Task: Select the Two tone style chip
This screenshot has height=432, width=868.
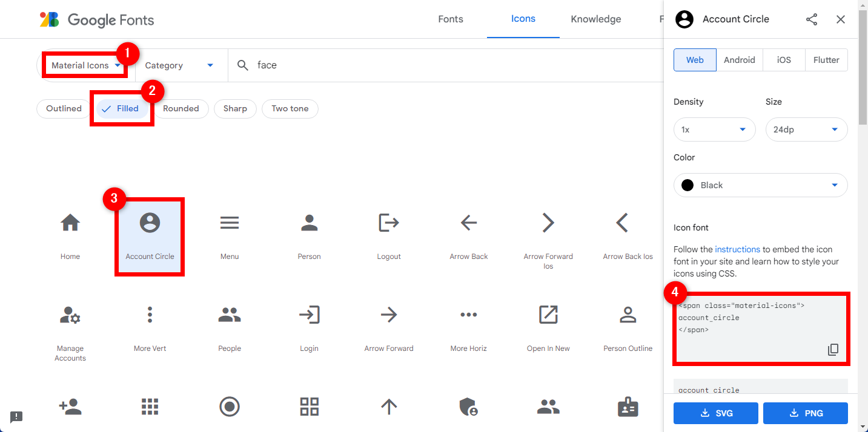Action: coord(290,109)
